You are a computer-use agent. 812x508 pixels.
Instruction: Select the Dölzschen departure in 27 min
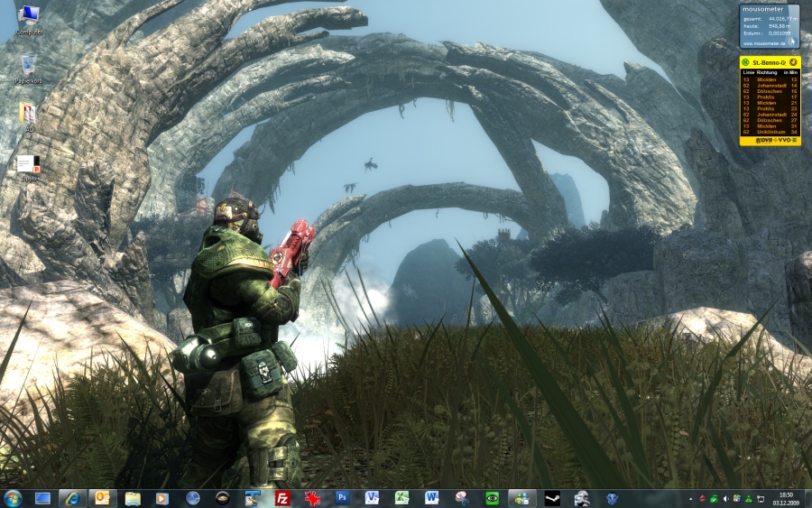click(770, 120)
